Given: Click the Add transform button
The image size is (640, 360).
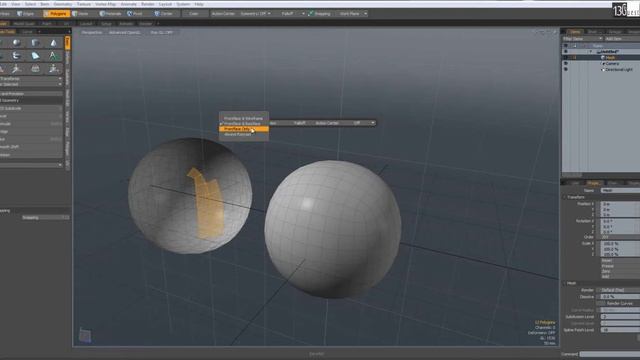Looking at the screenshot, I should tap(620, 276).
